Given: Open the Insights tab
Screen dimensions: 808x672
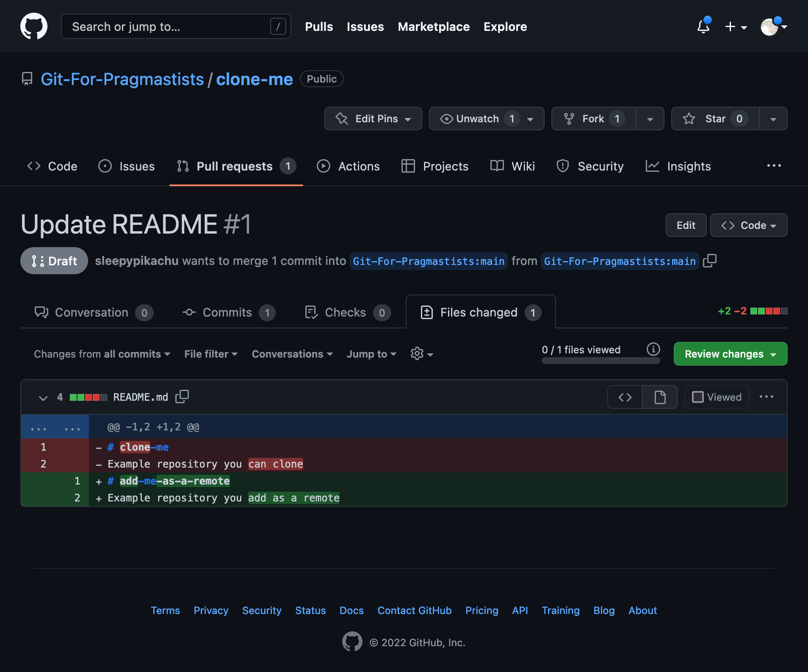Looking at the screenshot, I should click(678, 166).
